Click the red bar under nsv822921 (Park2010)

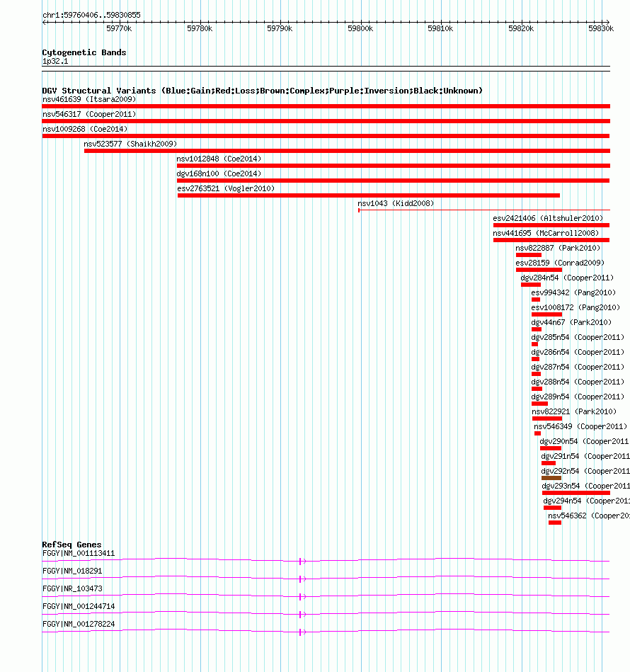point(547,418)
